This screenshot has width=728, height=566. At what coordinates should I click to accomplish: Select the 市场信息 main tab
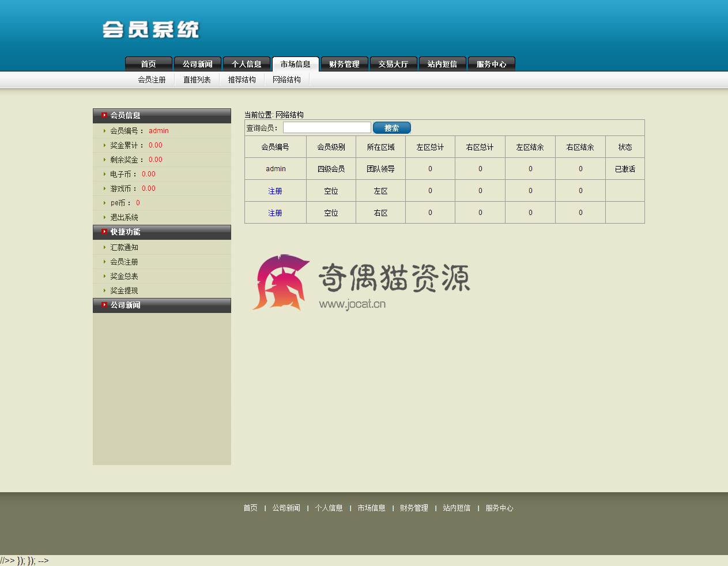tap(296, 64)
